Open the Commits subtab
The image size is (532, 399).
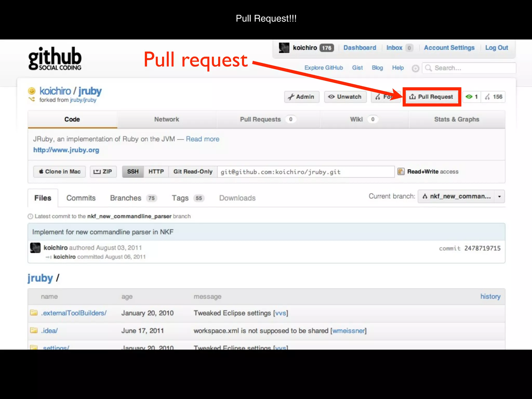[81, 198]
